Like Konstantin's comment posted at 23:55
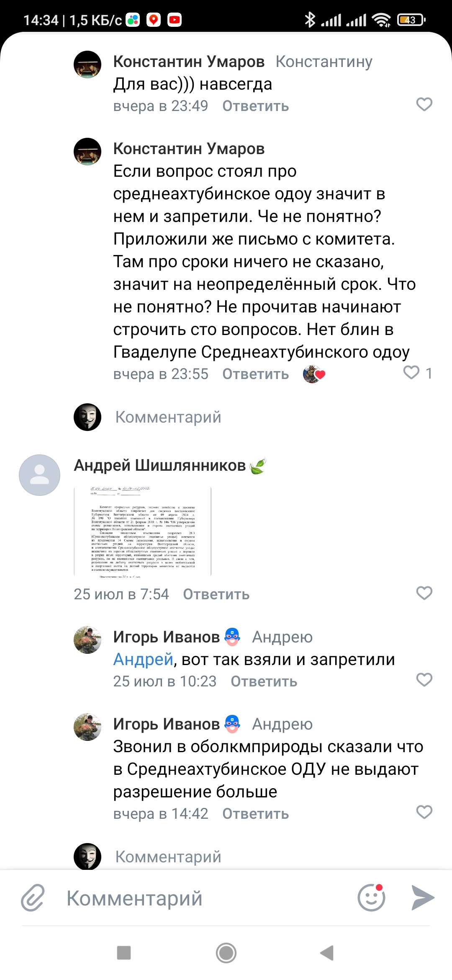The width and height of the screenshot is (452, 980). (x=411, y=372)
